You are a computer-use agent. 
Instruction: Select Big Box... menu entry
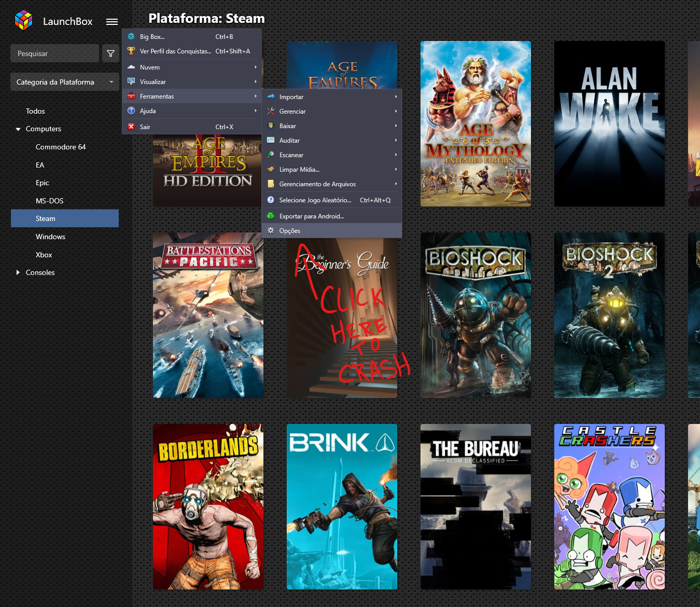(x=192, y=37)
